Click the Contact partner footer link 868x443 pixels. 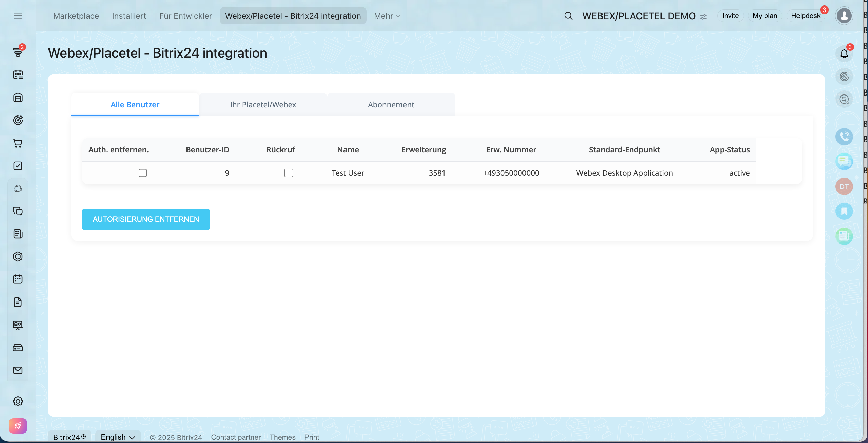[236, 437]
